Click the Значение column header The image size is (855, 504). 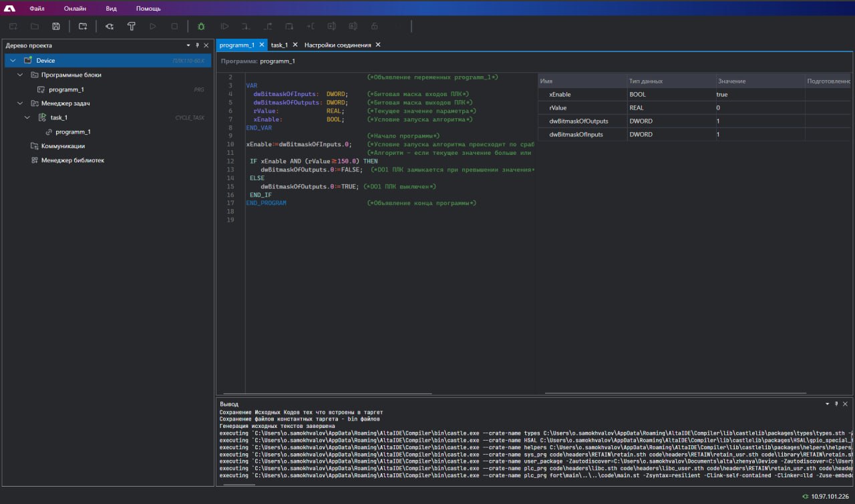[759, 81]
